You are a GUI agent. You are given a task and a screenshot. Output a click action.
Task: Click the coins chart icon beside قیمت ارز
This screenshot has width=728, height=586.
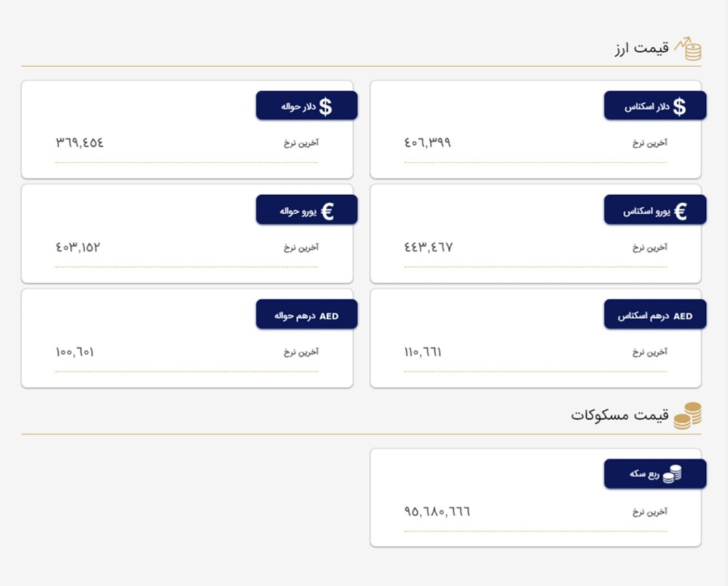(x=688, y=49)
